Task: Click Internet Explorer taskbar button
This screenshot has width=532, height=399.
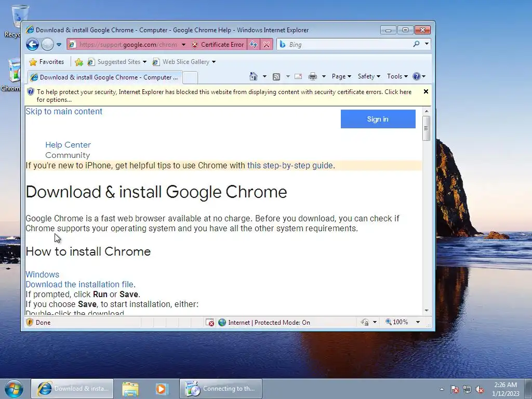Action: tap(72, 389)
